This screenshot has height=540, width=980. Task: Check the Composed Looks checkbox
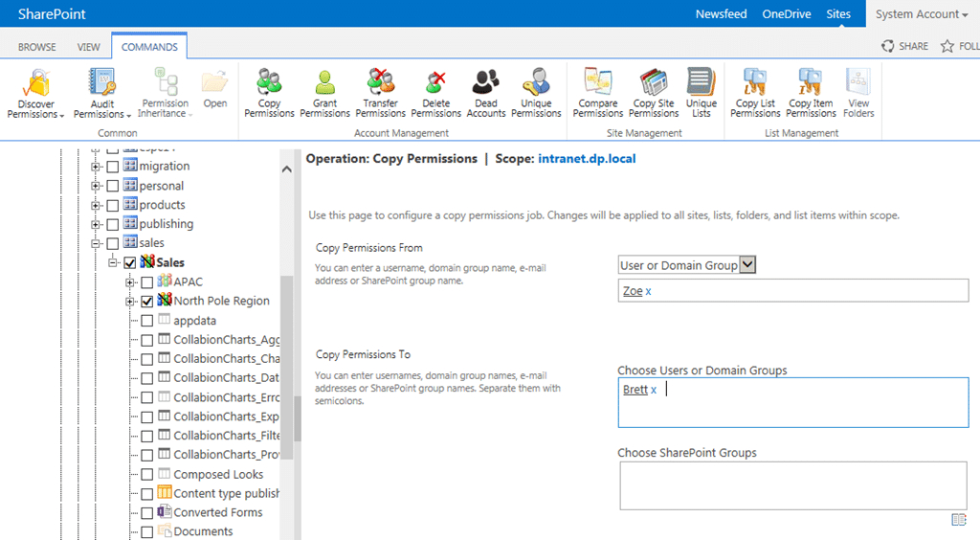146,475
